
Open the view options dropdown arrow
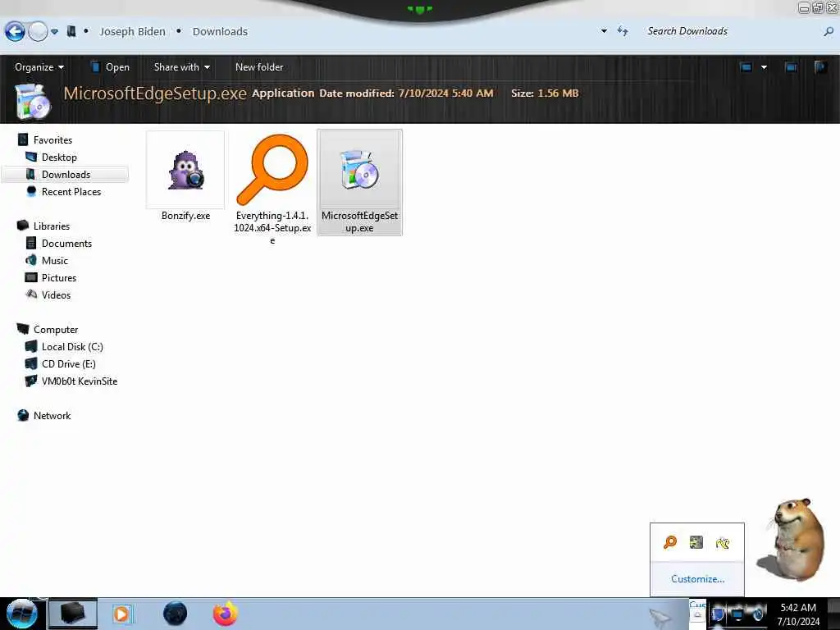point(764,67)
